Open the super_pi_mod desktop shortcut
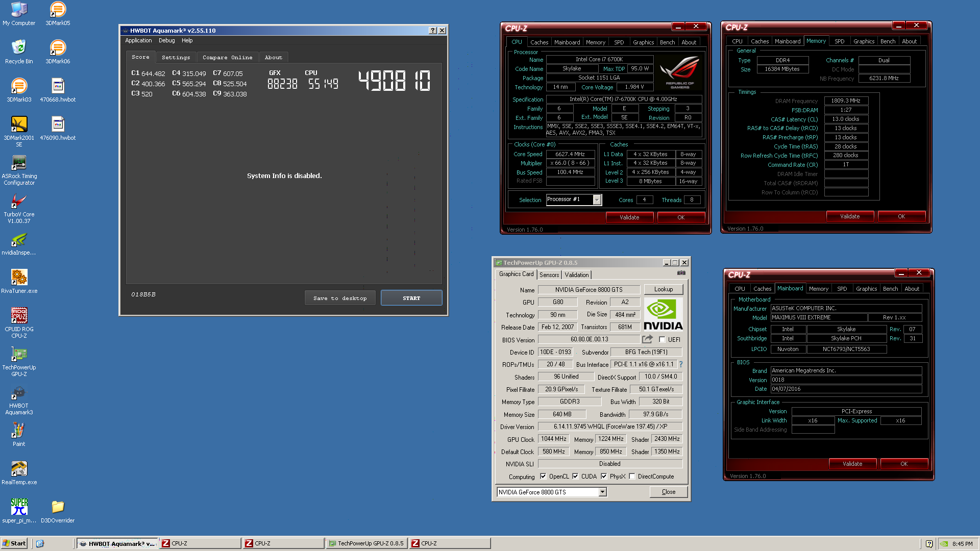 [19, 511]
